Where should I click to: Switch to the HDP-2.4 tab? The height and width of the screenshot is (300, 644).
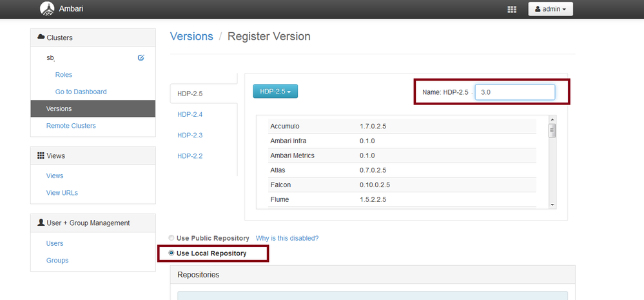tap(190, 115)
